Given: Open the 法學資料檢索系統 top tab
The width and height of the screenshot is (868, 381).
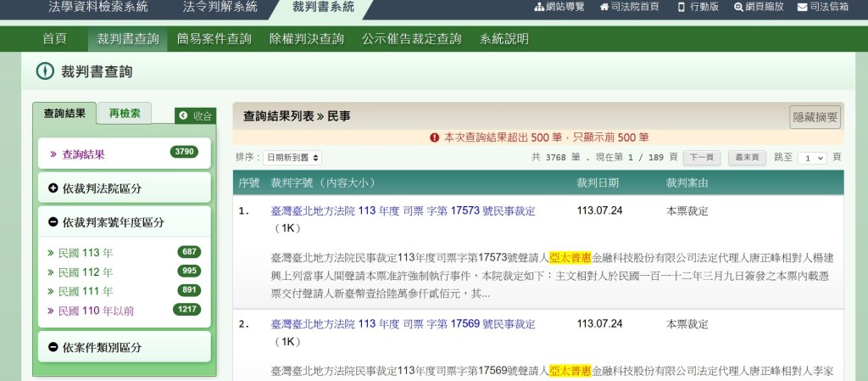Looking at the screenshot, I should click(97, 8).
